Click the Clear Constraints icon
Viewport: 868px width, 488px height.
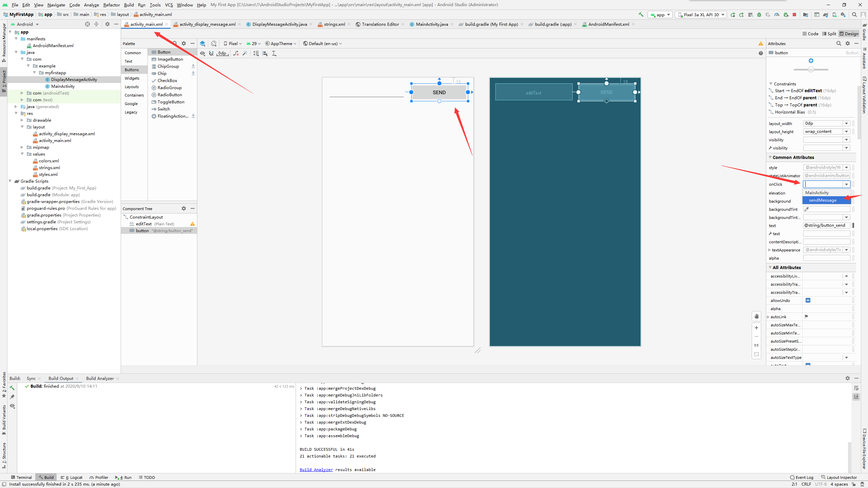236,53
